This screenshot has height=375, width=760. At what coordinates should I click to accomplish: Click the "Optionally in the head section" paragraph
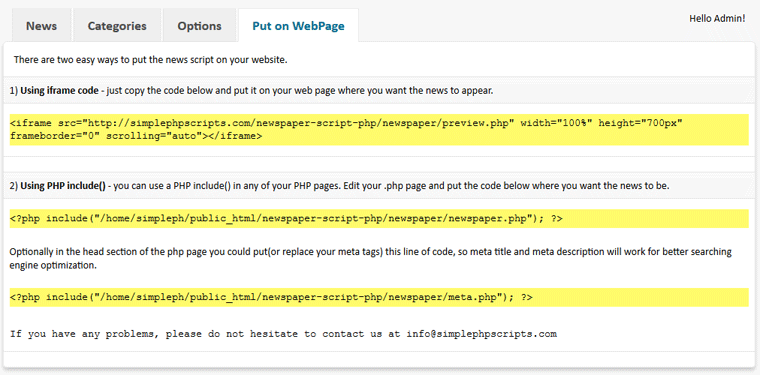(371, 258)
